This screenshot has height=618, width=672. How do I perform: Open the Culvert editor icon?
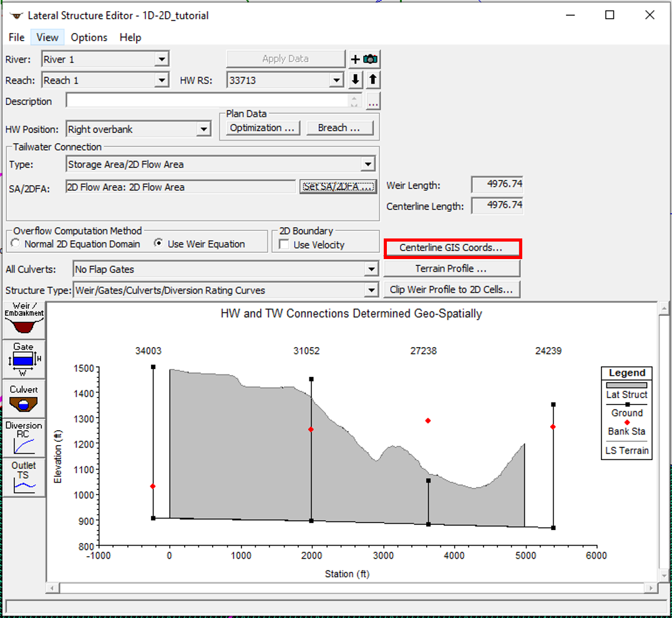[23, 398]
